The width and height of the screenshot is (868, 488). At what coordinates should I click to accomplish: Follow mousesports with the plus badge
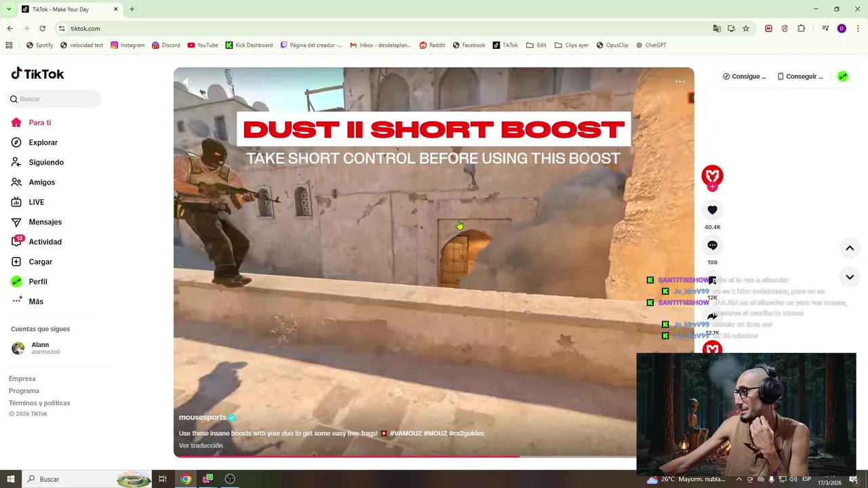712,187
